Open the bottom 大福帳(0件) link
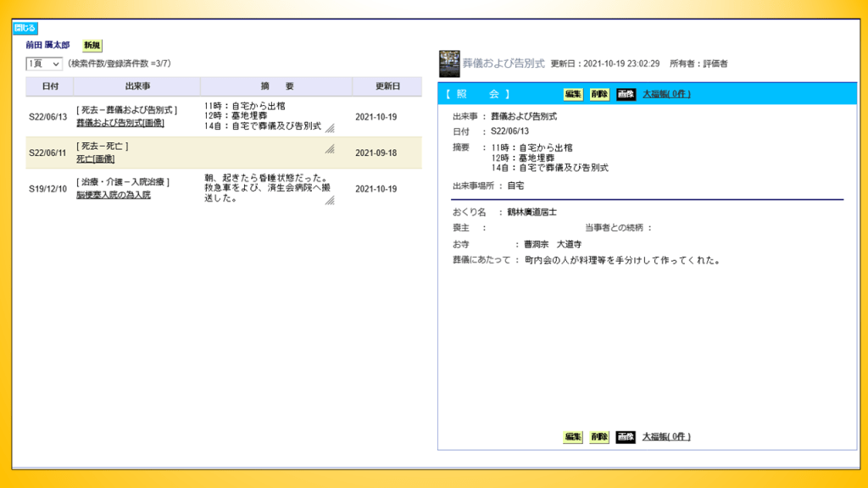The width and height of the screenshot is (868, 488). pos(666,437)
